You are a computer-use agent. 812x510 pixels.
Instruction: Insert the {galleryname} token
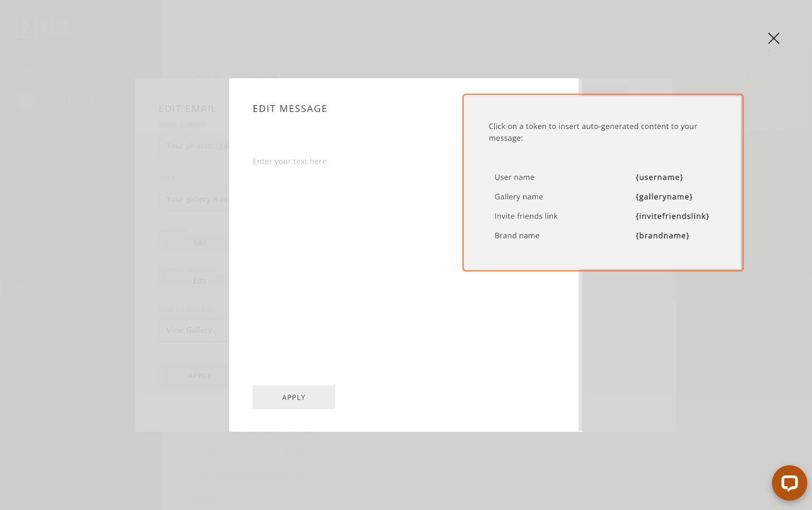click(x=664, y=197)
